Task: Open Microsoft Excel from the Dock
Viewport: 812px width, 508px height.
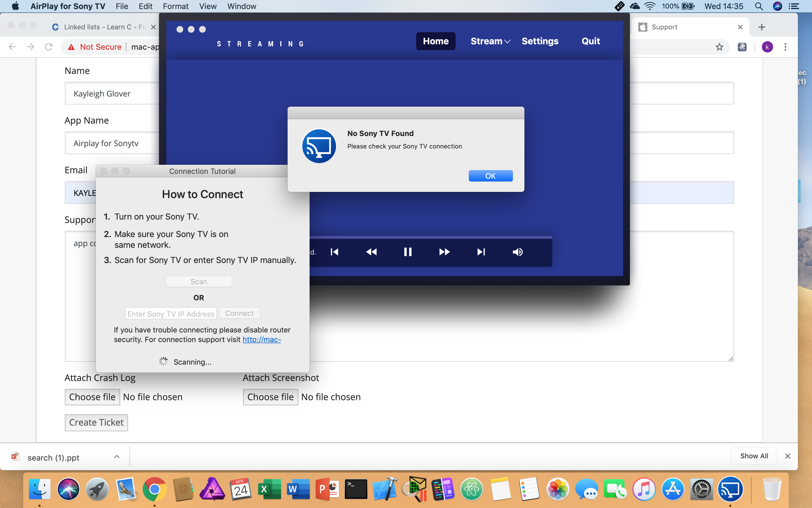Action: (x=270, y=489)
